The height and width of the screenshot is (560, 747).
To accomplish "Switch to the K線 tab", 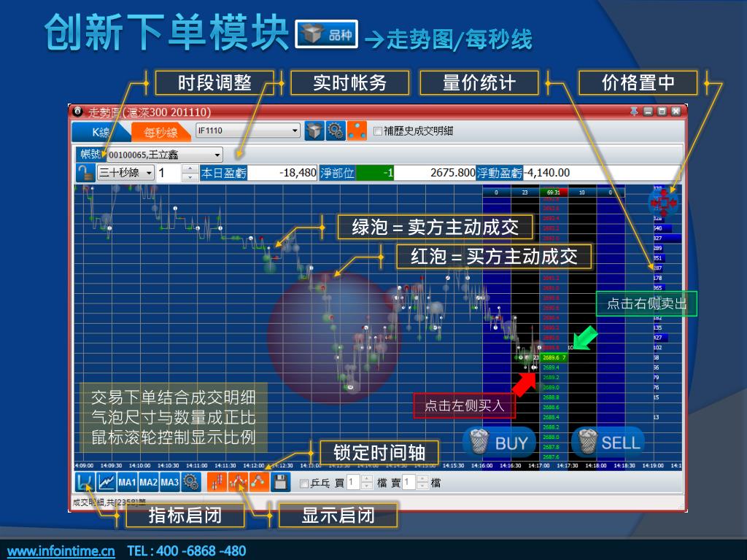I will click(x=101, y=132).
